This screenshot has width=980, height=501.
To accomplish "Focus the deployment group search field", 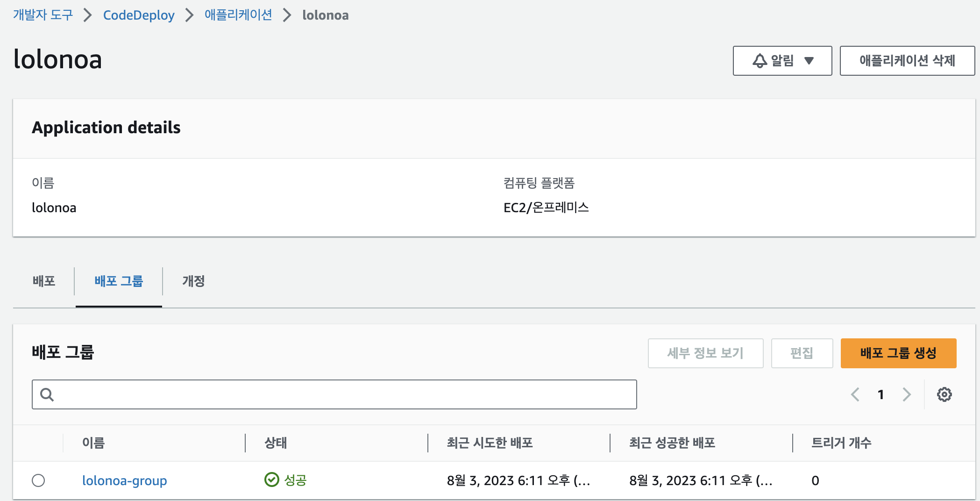I will (334, 394).
